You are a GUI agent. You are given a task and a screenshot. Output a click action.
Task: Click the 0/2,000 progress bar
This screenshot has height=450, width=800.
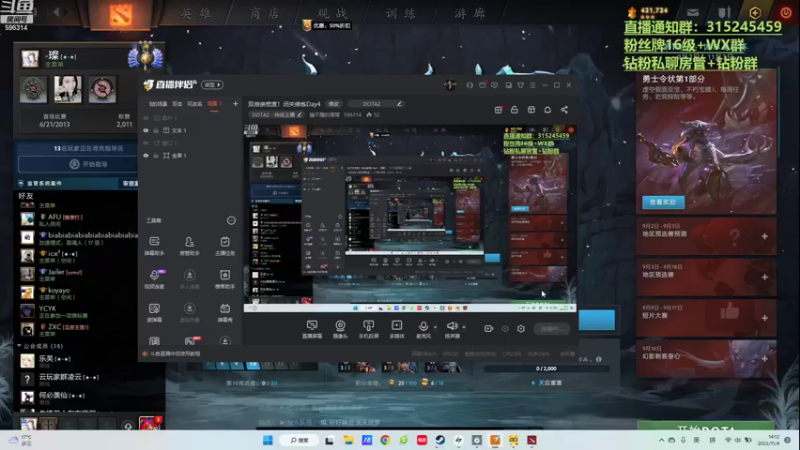[x=546, y=368]
